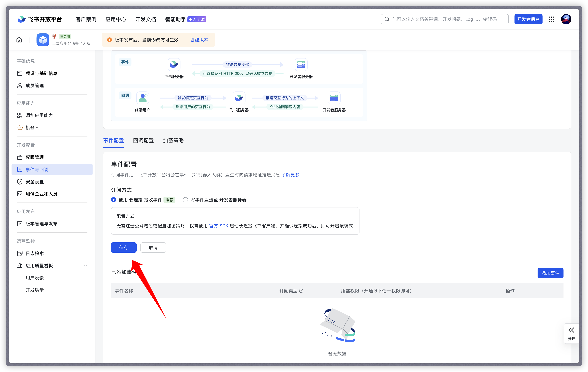588x372 pixels.
Task: Open 开发文档 in top navigation
Action: (x=146, y=19)
